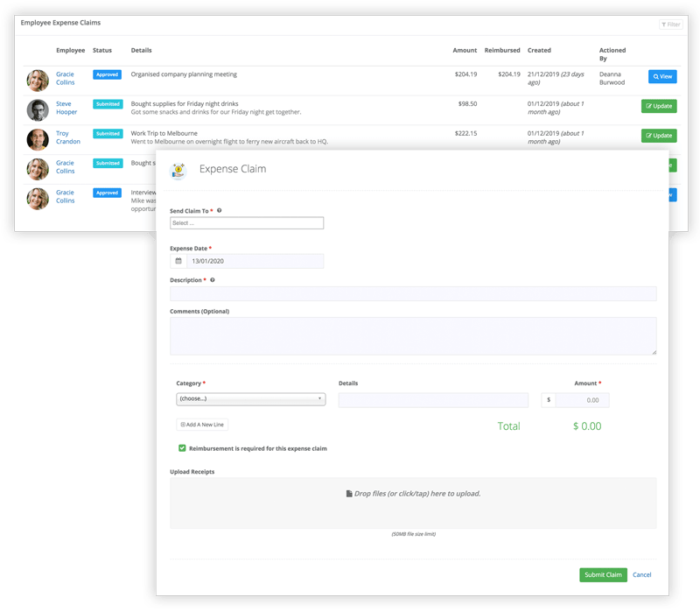Click the help icon next to Send Claim To
The width and height of the screenshot is (700, 612).
tap(220, 211)
